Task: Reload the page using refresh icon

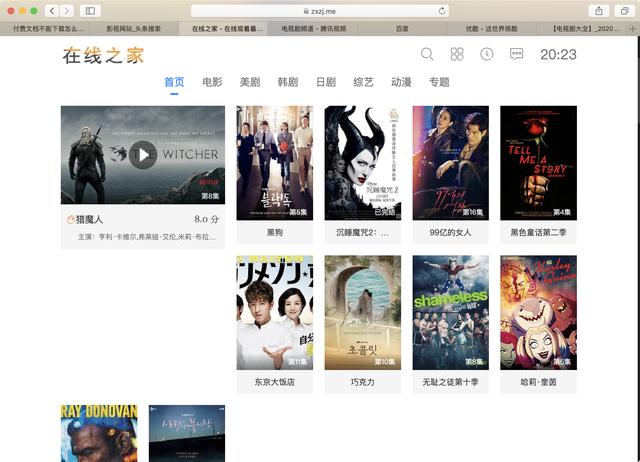Action: pos(442,11)
